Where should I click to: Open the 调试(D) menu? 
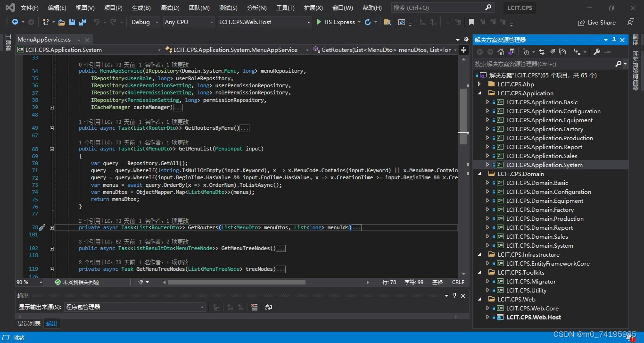coord(170,8)
